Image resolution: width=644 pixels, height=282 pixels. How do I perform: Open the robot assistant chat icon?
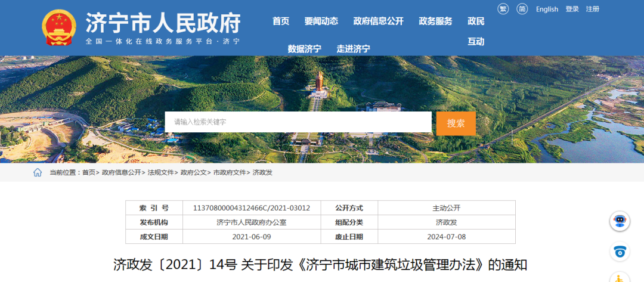point(620,221)
